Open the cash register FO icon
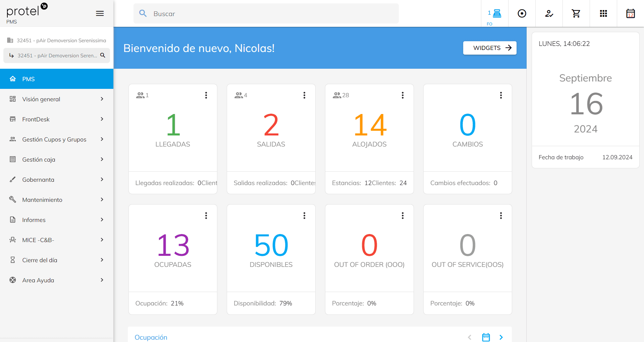The width and height of the screenshot is (644, 342). coord(497,13)
